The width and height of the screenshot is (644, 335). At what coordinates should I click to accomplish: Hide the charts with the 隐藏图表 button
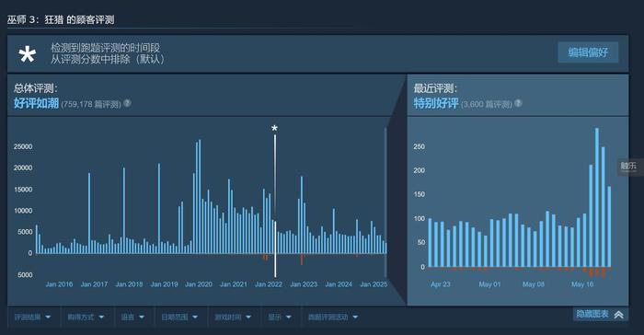(600, 315)
